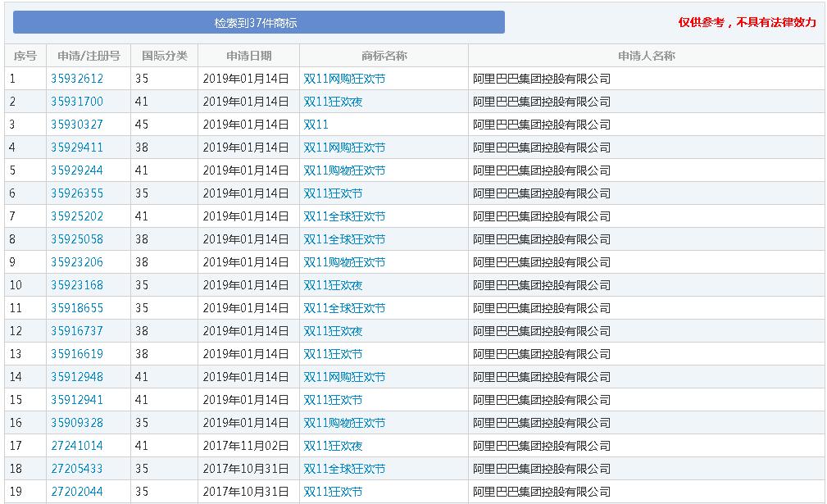This screenshot has height=504, width=827.
Task: Open application number 35932612
Action: coord(77,79)
